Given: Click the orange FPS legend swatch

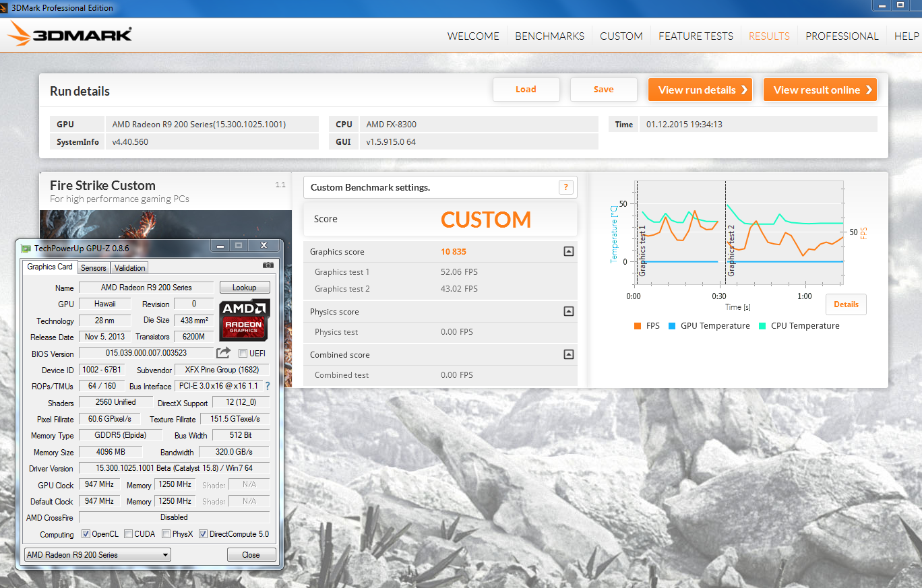Looking at the screenshot, I should (637, 326).
